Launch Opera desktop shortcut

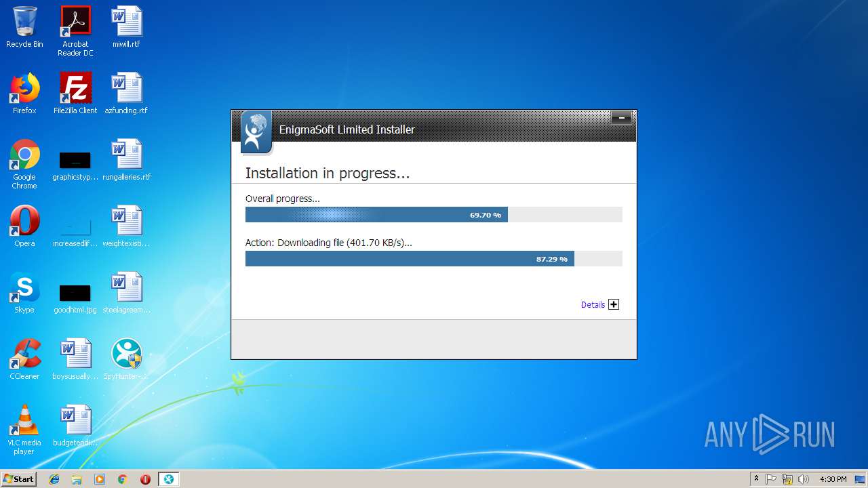[24, 226]
